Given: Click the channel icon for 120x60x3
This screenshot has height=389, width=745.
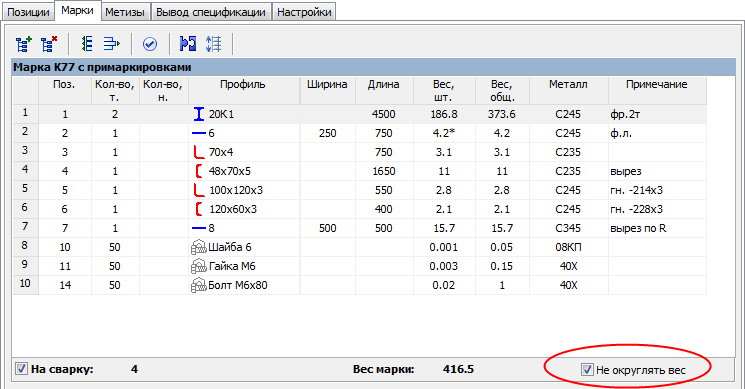Looking at the screenshot, I should point(199,209).
